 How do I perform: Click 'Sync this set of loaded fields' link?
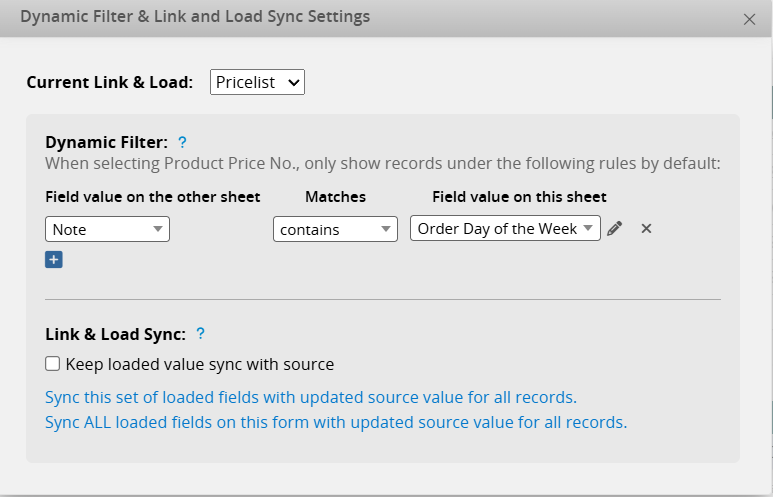[311, 397]
